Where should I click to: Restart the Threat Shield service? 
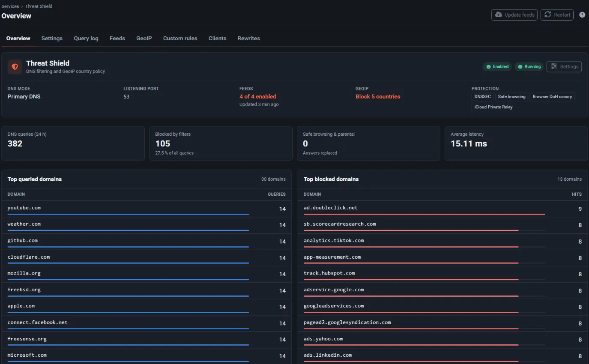click(557, 15)
